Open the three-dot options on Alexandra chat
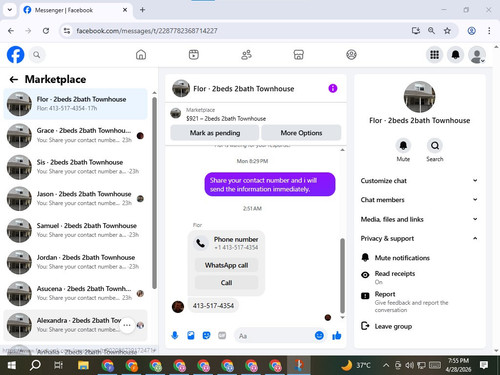The height and width of the screenshot is (375, 500). point(127,325)
